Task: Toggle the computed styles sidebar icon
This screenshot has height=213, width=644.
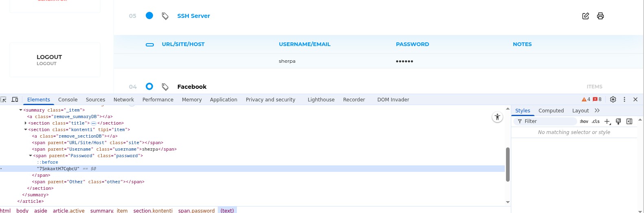Action: pyautogui.click(x=629, y=121)
